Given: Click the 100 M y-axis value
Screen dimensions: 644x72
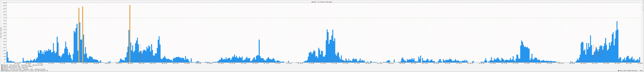Looking at the screenshot, I should 4,3.
